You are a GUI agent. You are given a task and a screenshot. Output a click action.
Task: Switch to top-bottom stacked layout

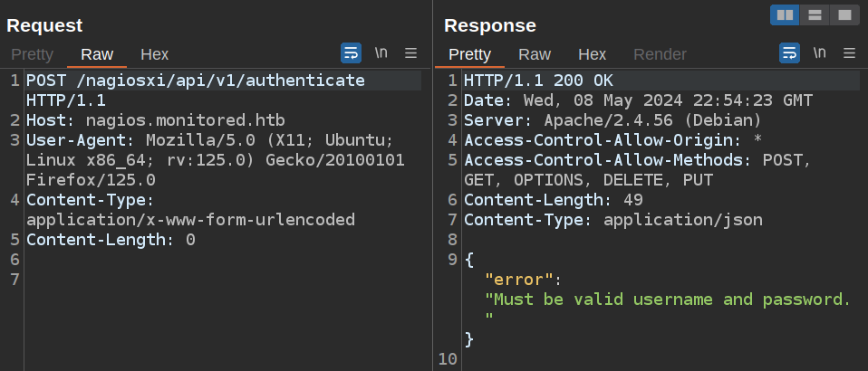[x=815, y=14]
